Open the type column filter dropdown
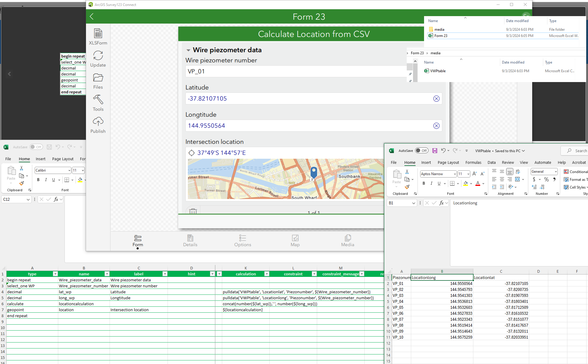588x364 pixels. [x=55, y=274]
